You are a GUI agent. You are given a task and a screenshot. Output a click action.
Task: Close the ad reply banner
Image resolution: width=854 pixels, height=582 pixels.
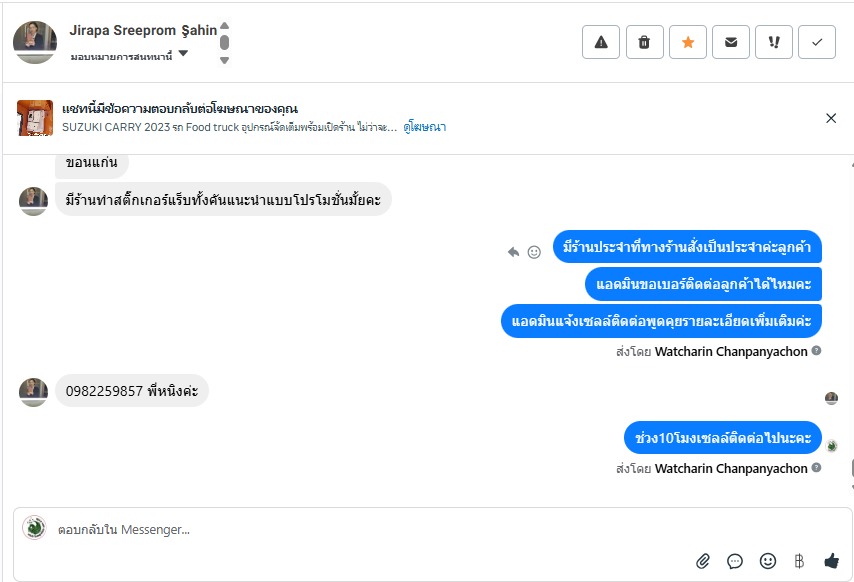click(x=831, y=118)
